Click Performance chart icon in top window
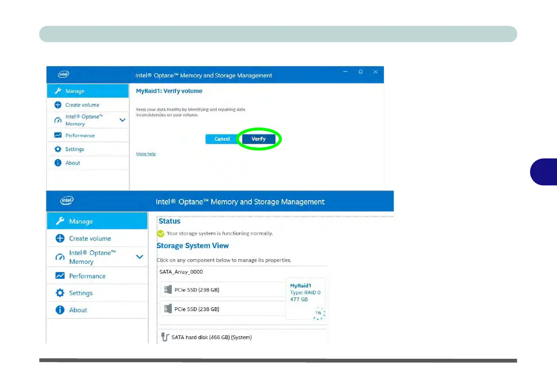 (x=58, y=135)
